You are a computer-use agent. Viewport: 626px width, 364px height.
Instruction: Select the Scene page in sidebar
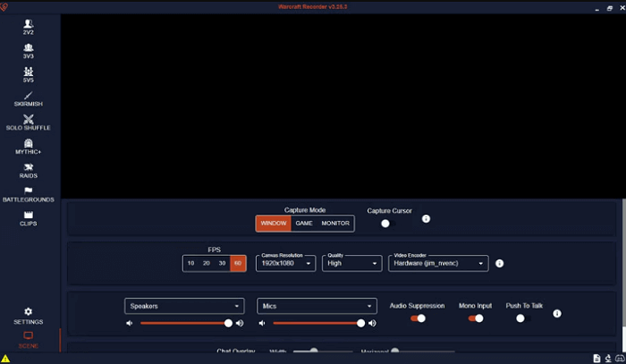coord(28,340)
